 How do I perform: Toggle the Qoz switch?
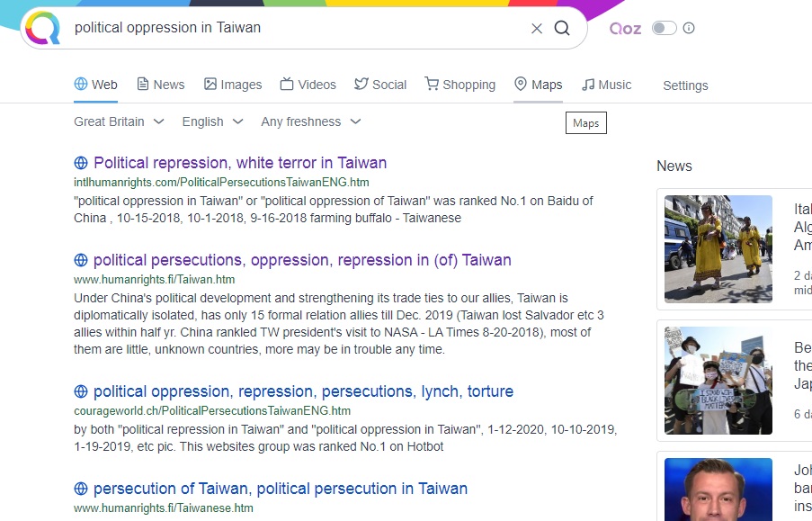[665, 28]
